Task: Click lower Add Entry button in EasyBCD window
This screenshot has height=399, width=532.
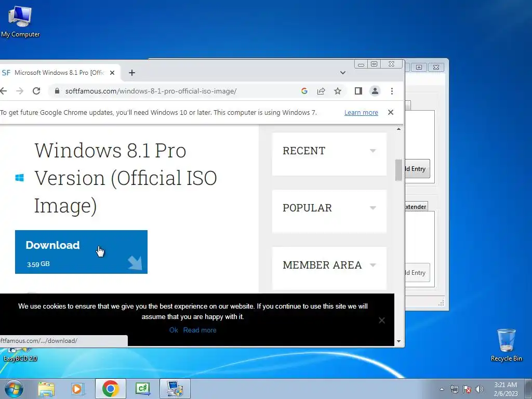Action: click(x=417, y=272)
